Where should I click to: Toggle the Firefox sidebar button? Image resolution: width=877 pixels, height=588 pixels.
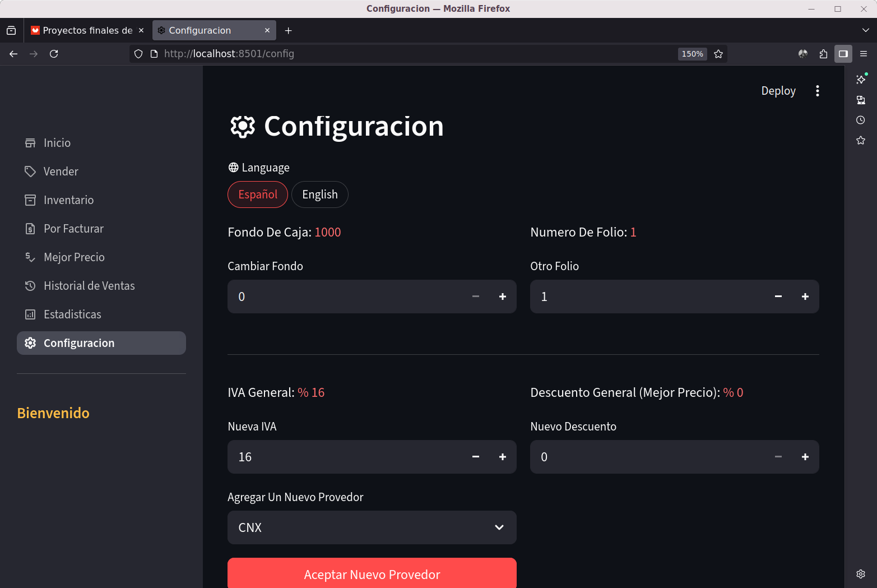tap(843, 54)
